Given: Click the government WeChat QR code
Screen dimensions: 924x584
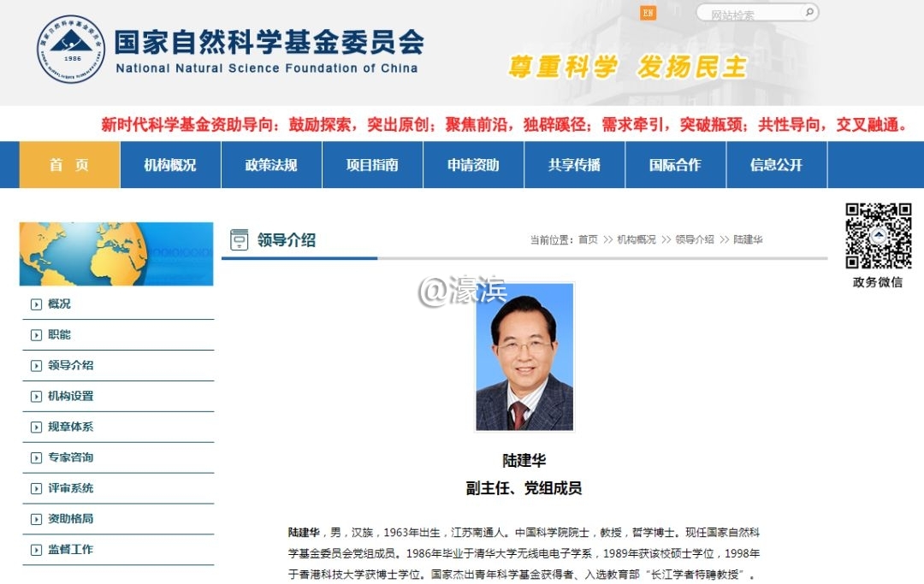Looking at the screenshot, I should pyautogui.click(x=879, y=236).
